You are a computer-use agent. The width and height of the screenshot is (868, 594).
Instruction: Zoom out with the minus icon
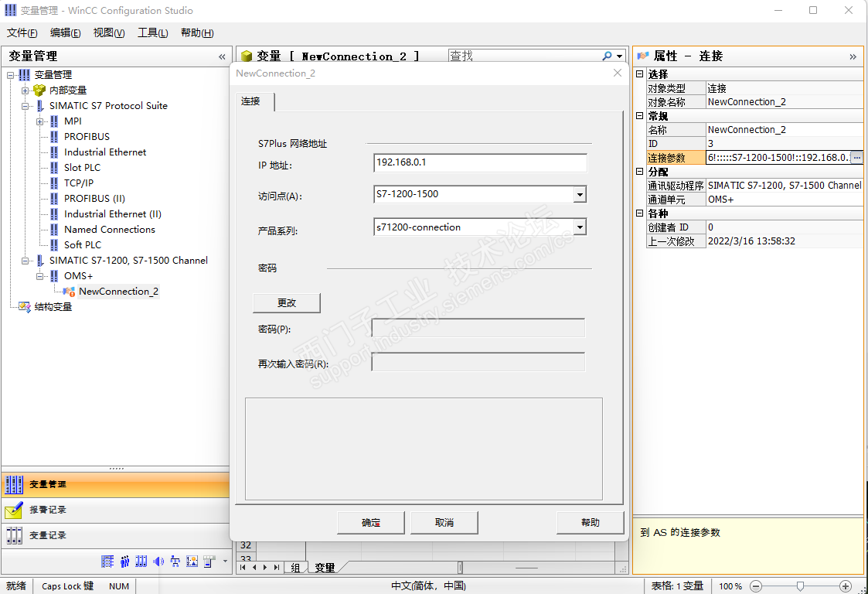point(756,586)
